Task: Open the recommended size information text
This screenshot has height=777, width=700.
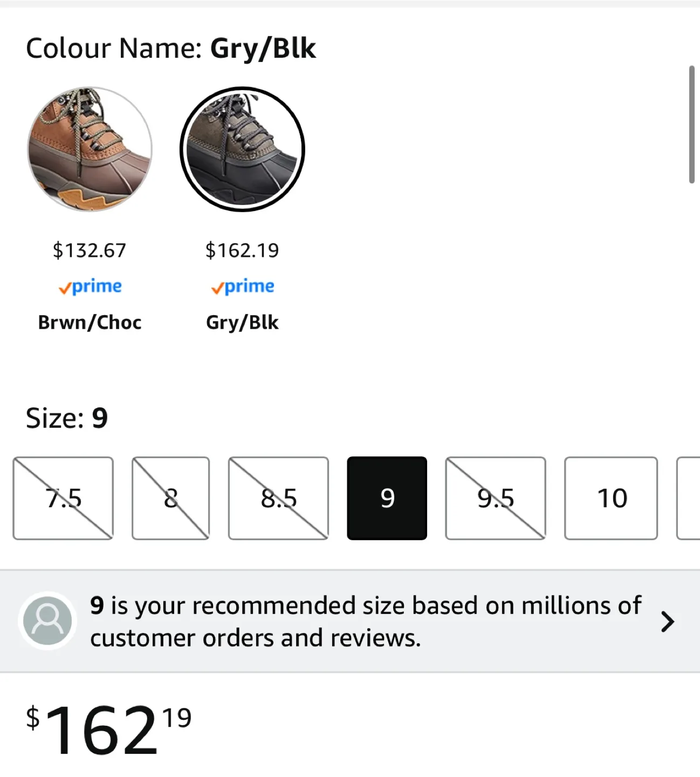Action: pos(365,621)
